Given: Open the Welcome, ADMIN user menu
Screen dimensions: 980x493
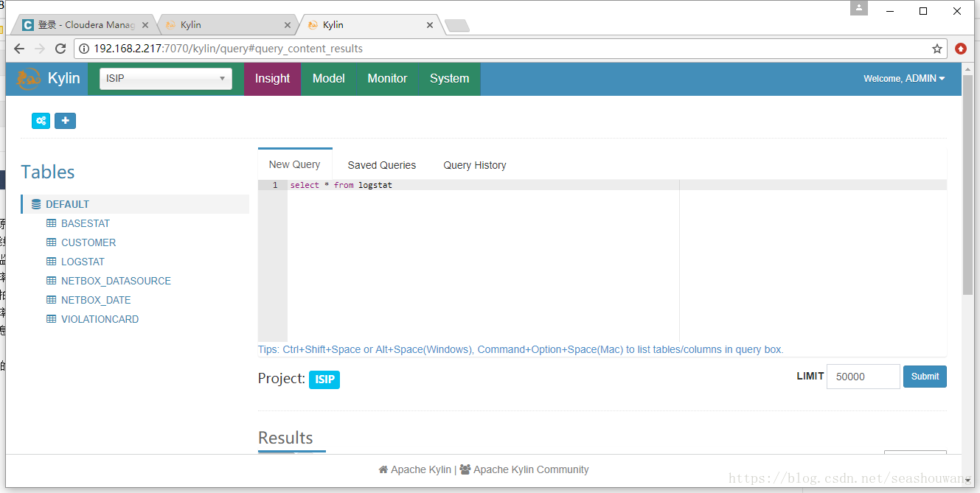Looking at the screenshot, I should coord(904,79).
